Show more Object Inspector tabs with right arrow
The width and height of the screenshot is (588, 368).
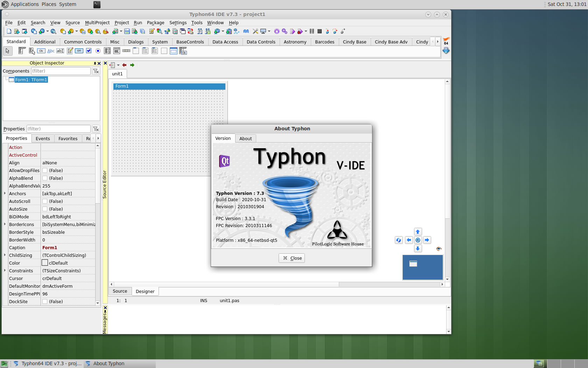98,138
